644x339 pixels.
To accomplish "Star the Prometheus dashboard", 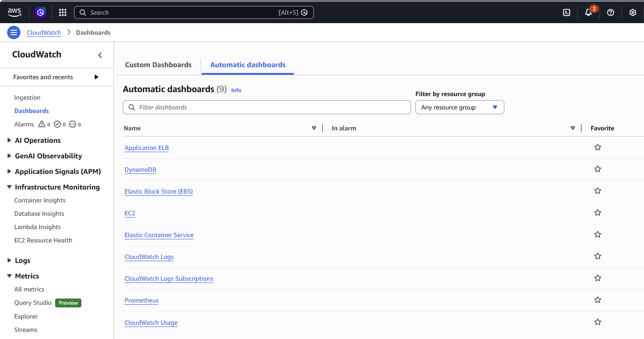I will pos(598,300).
